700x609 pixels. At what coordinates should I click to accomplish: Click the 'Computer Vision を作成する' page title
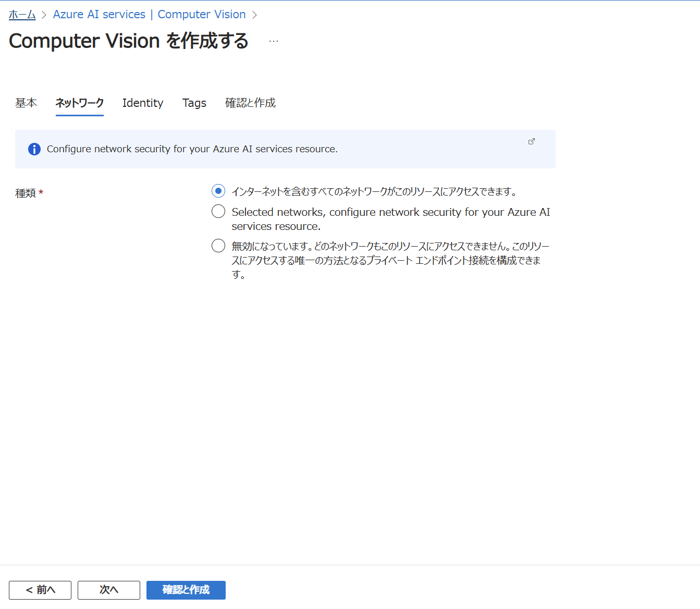tap(129, 41)
